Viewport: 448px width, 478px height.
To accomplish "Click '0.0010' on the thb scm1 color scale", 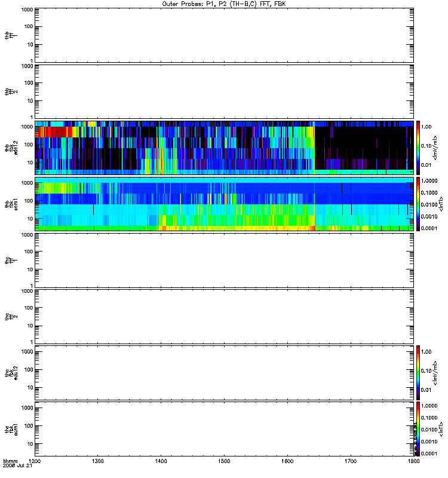I will [429, 216].
